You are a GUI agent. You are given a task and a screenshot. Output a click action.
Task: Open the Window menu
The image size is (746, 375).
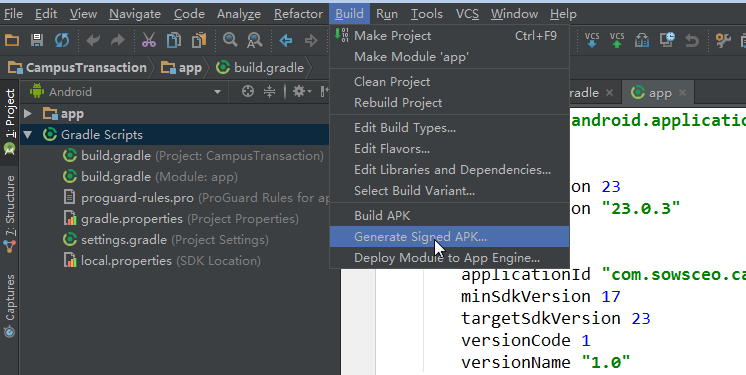514,14
